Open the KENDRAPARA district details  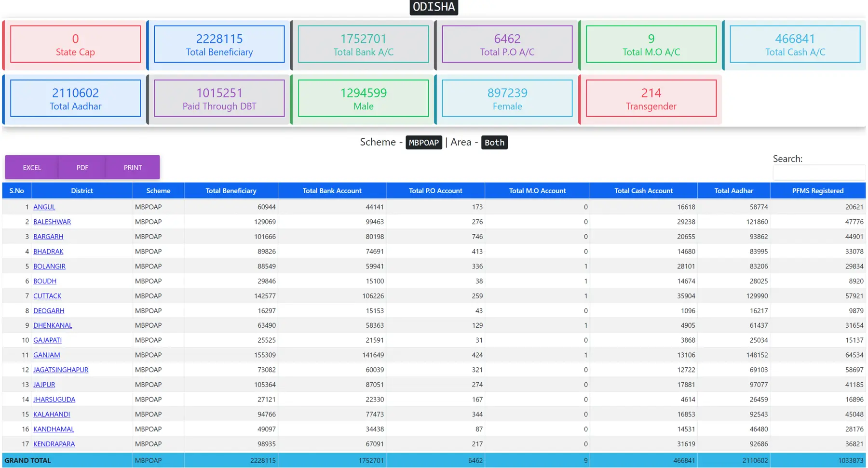click(54, 443)
